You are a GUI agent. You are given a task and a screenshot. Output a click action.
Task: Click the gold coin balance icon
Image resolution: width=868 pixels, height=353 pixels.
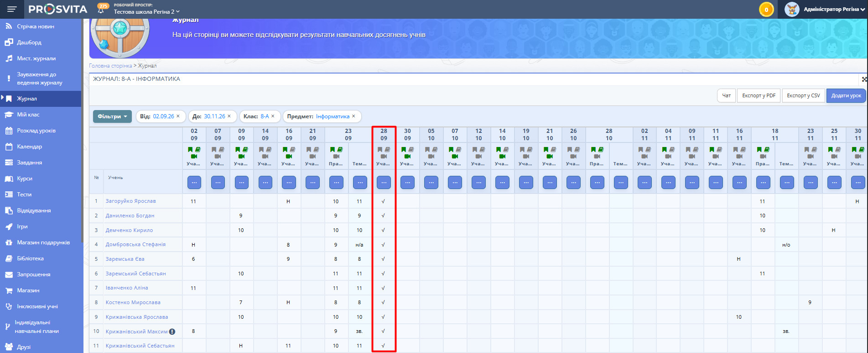pyautogui.click(x=766, y=10)
